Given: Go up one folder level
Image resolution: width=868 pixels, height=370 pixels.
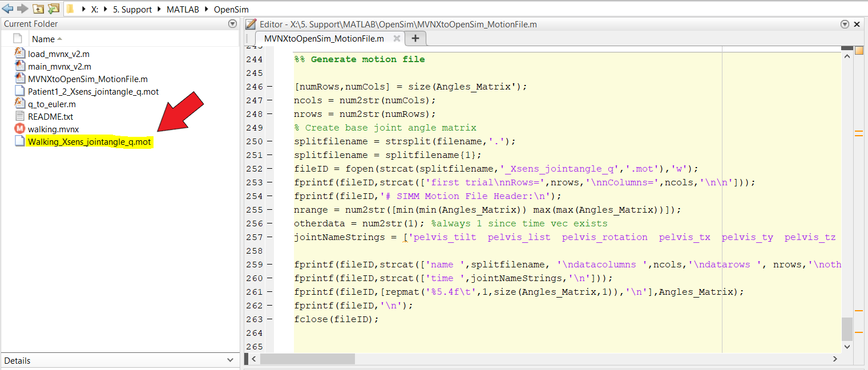Looking at the screenshot, I should pos(38,9).
